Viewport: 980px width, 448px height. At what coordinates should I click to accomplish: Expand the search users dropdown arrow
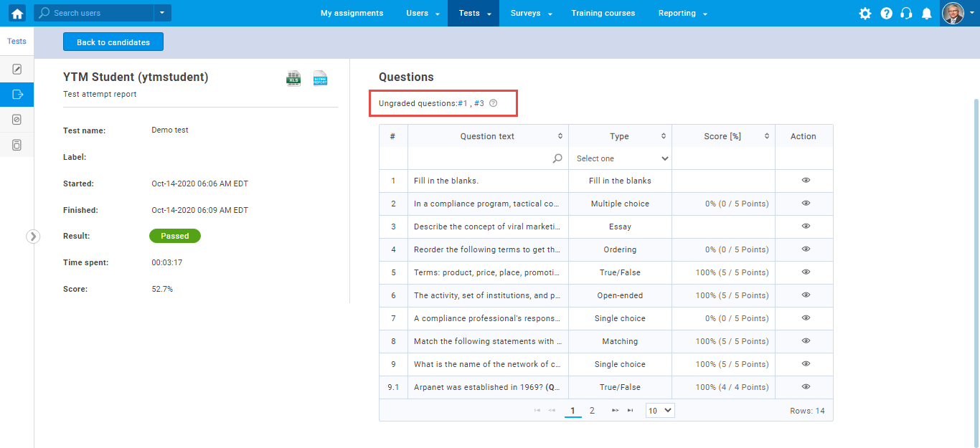click(162, 13)
